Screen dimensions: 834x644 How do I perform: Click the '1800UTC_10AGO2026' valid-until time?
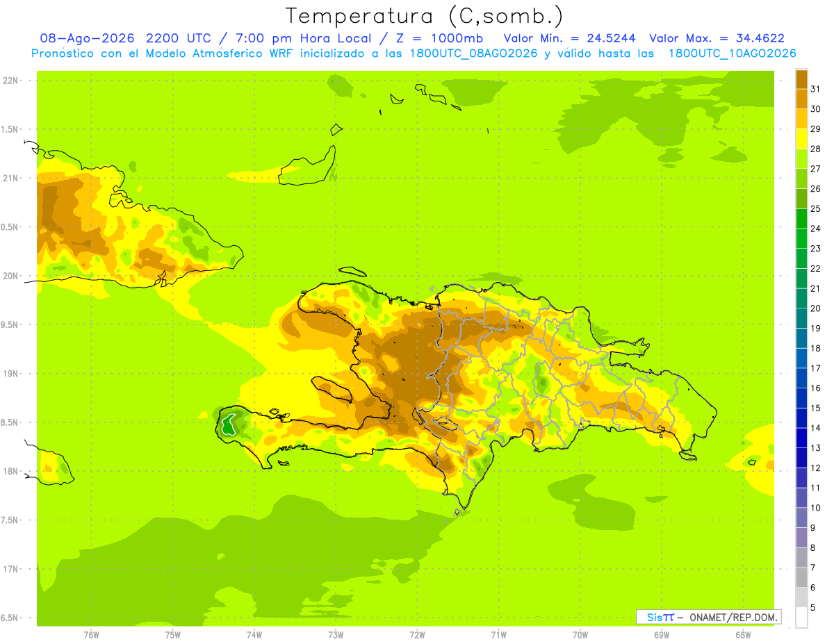pyautogui.click(x=732, y=53)
